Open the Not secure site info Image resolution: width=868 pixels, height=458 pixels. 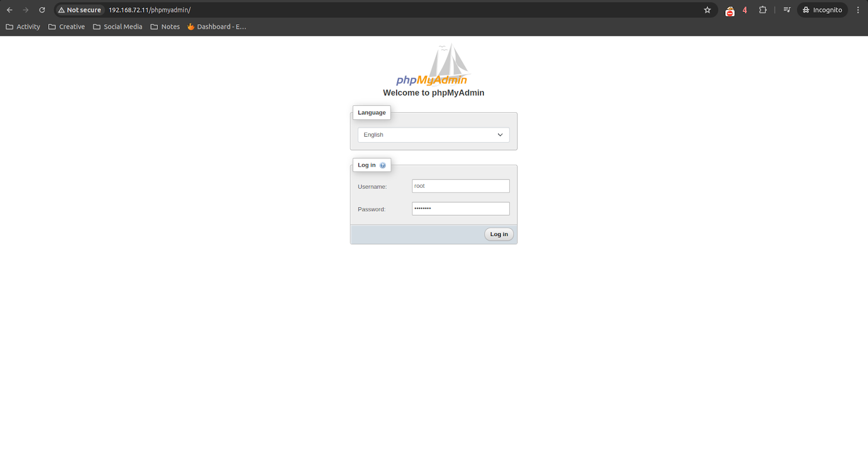80,10
